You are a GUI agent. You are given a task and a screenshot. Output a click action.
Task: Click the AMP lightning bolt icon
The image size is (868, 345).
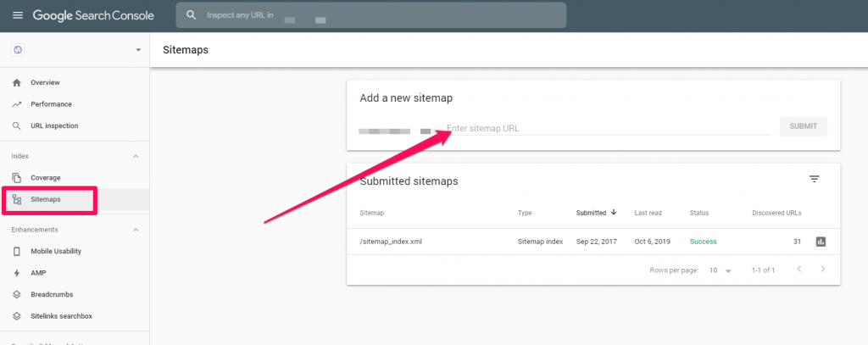coord(17,273)
